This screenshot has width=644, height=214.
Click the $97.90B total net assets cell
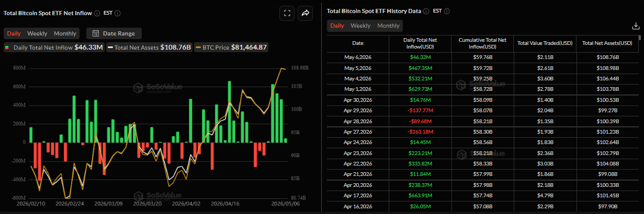607,207
